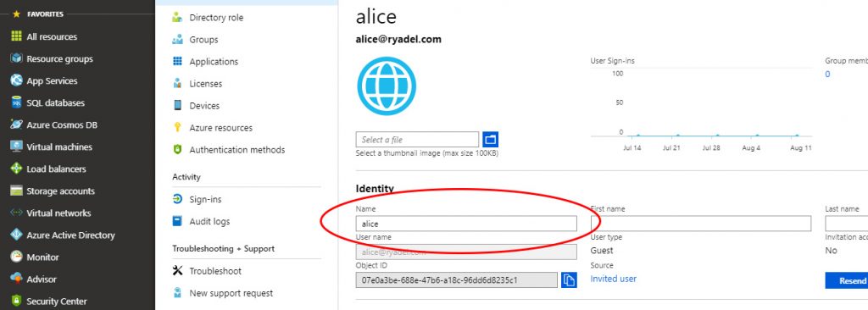
Task: Click the Azure Cosmos DB planet icon
Action: (17, 125)
